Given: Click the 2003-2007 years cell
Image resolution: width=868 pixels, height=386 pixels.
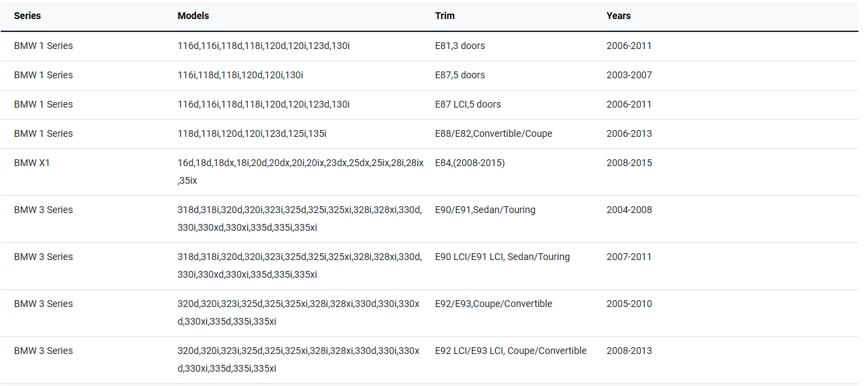Looking at the screenshot, I should (629, 75).
